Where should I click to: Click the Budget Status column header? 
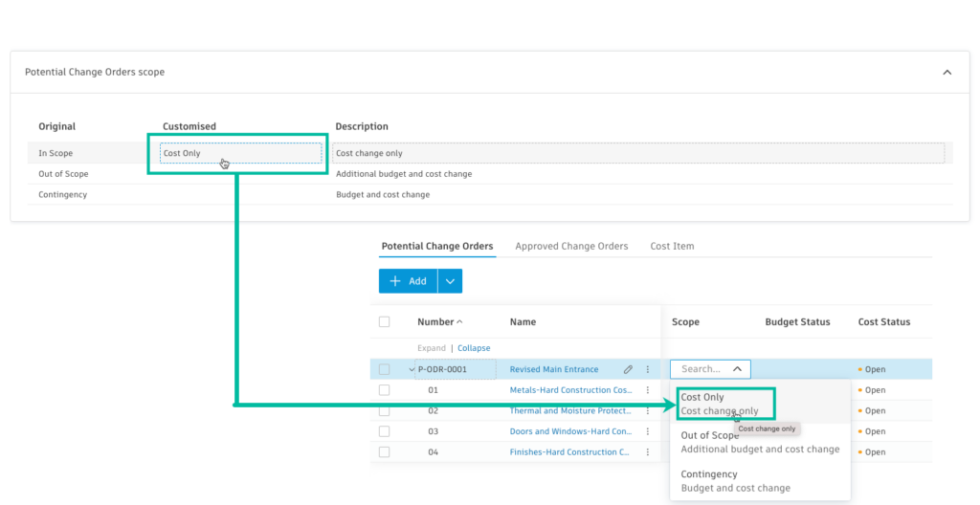coord(797,322)
